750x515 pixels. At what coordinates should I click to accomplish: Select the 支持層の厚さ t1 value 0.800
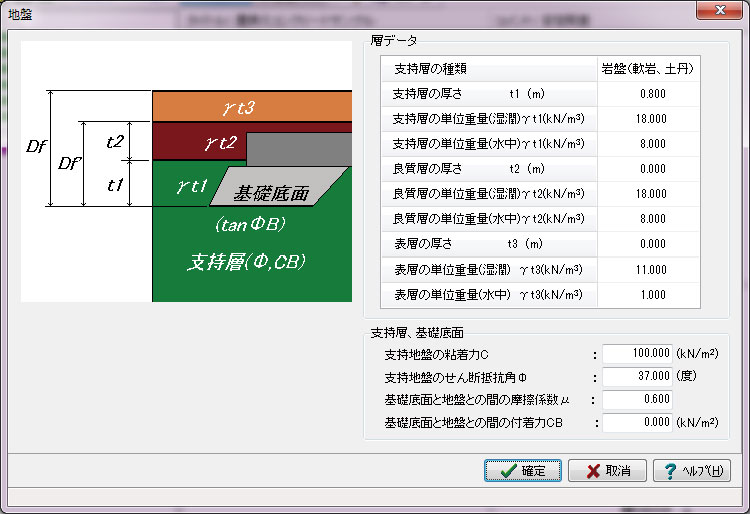(x=649, y=94)
